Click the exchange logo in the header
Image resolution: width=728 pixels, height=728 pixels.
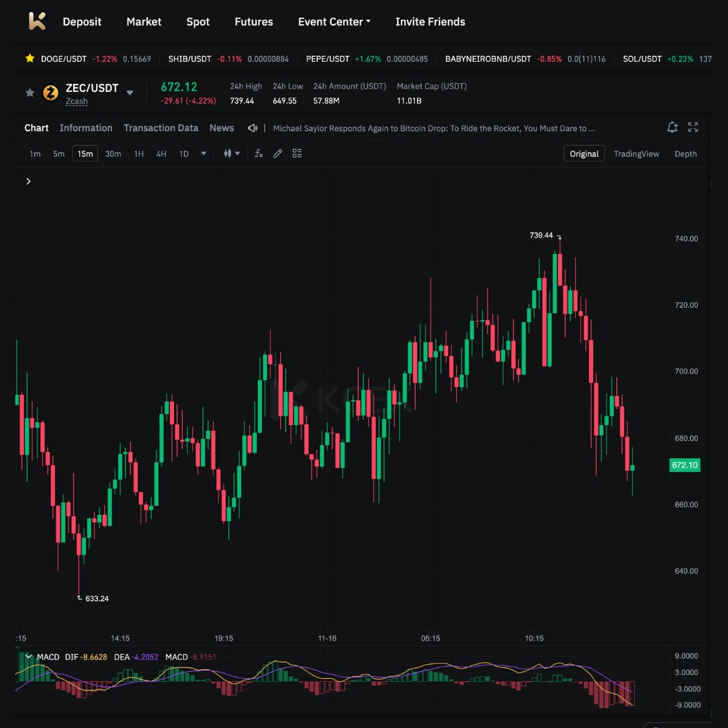[37, 21]
